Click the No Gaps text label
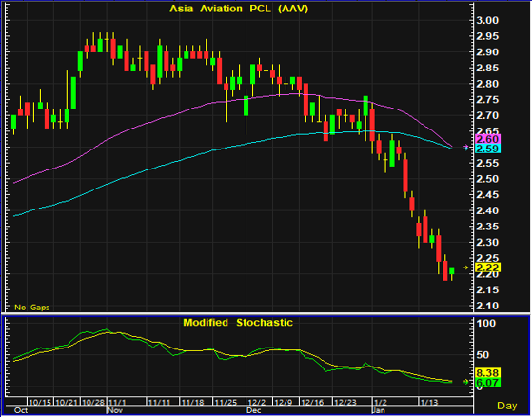Image resolution: width=532 pixels, height=417 pixels. [32, 308]
